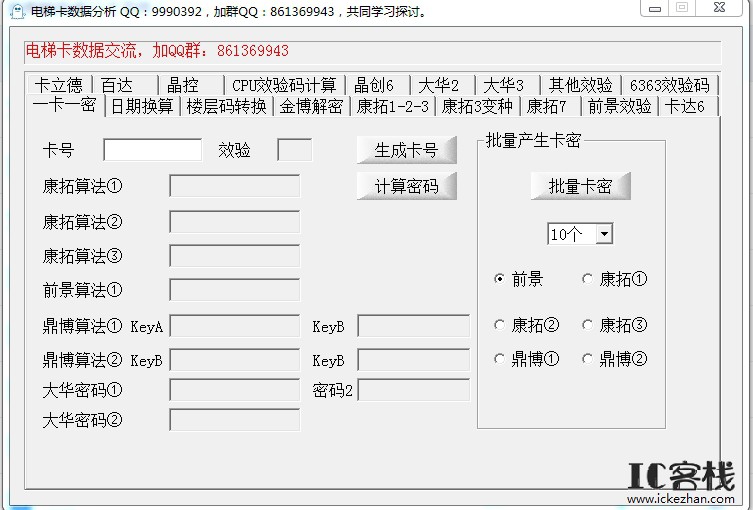
Task: Close the 电梯卡数据分析 window
Action: [x=717, y=8]
